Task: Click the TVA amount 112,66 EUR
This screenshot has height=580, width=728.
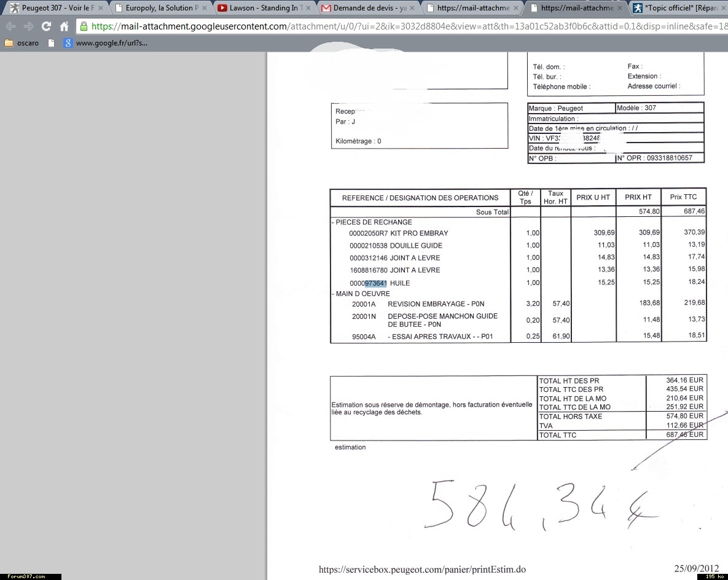Action: point(684,425)
